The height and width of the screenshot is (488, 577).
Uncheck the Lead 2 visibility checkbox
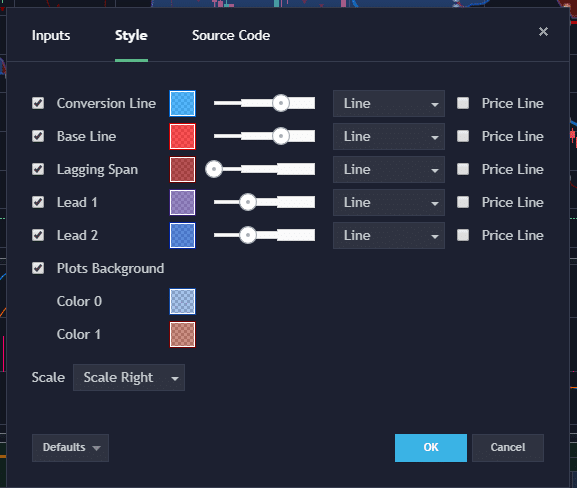coord(38,235)
